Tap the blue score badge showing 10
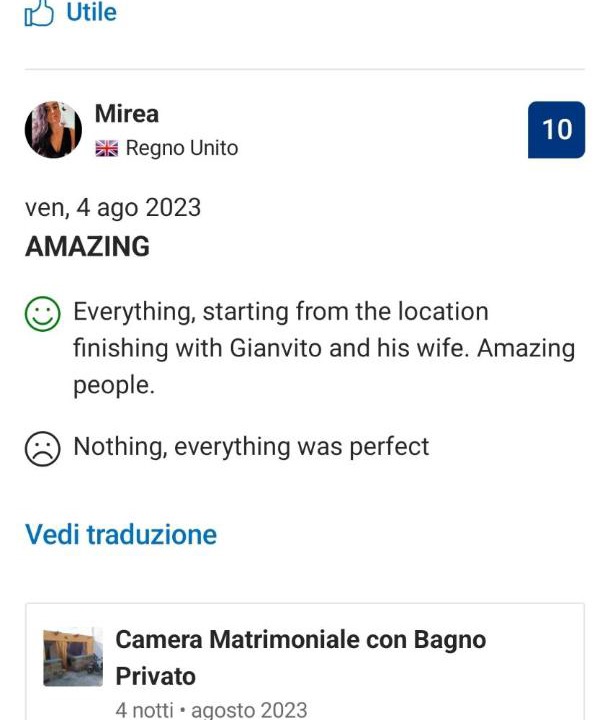 pos(556,130)
